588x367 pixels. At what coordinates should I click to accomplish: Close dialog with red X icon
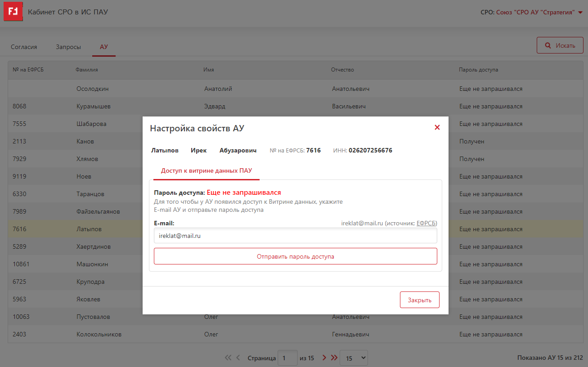pos(437,128)
